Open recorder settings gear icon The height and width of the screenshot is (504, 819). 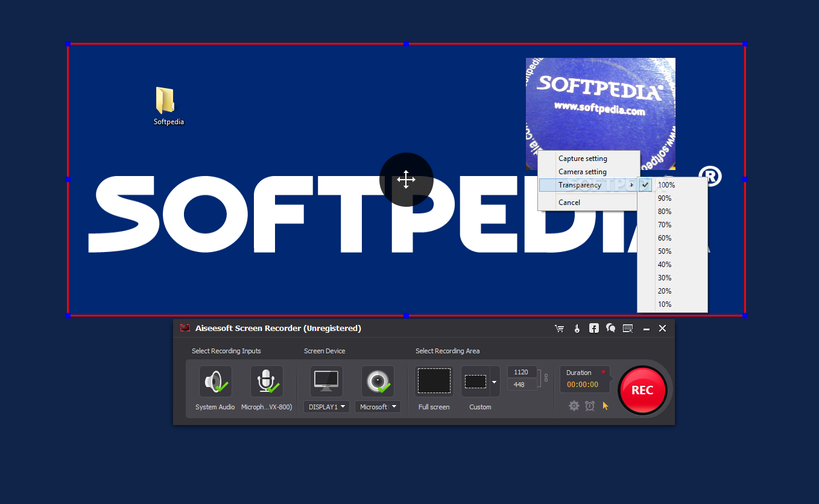click(574, 406)
